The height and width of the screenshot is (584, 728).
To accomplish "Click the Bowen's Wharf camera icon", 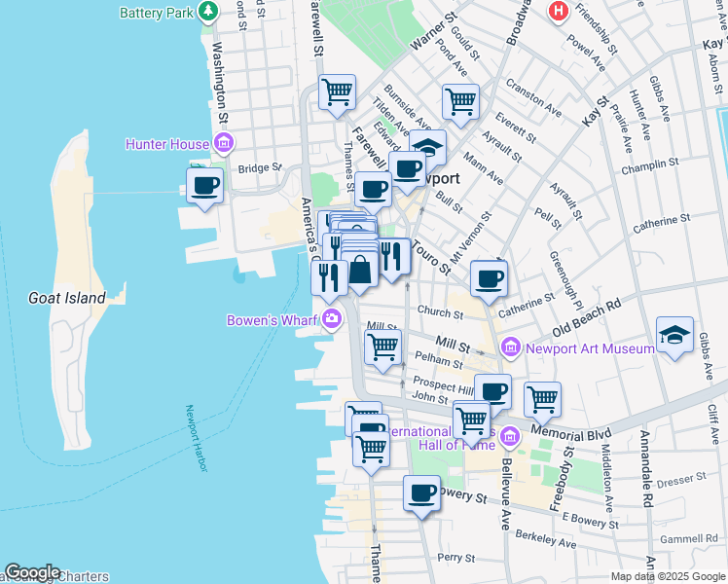I will (x=333, y=318).
